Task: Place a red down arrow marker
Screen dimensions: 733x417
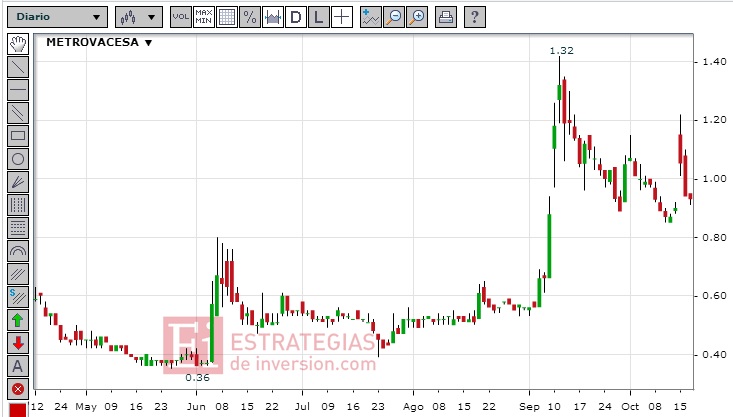Action: 18,343
